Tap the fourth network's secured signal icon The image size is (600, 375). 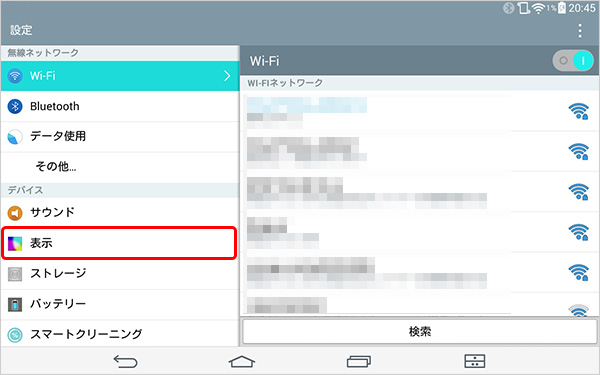[578, 232]
